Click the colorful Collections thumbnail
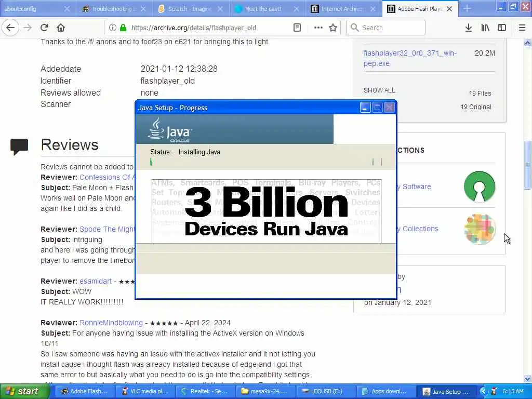This screenshot has width=532, height=399. [x=480, y=229]
